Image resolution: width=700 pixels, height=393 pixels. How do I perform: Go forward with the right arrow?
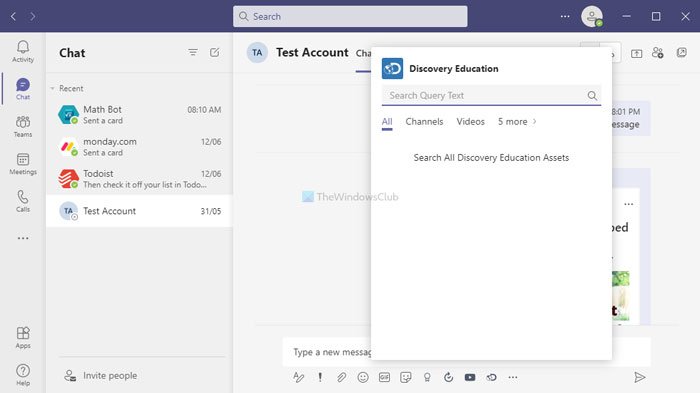point(33,17)
